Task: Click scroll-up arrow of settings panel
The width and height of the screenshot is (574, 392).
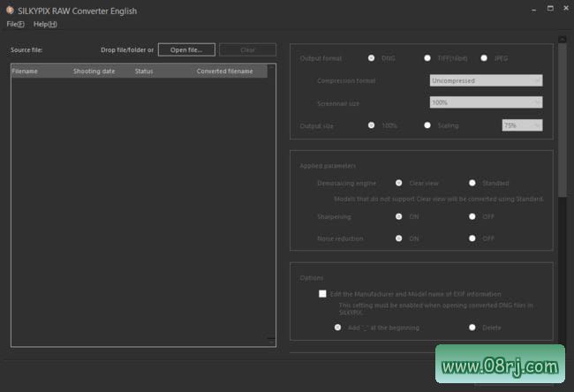Action: pyautogui.click(x=563, y=39)
